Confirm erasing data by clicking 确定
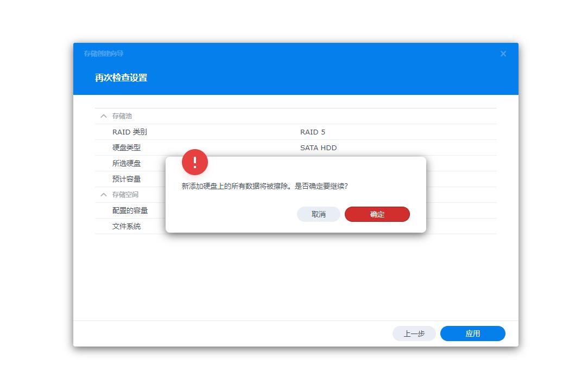 click(377, 214)
